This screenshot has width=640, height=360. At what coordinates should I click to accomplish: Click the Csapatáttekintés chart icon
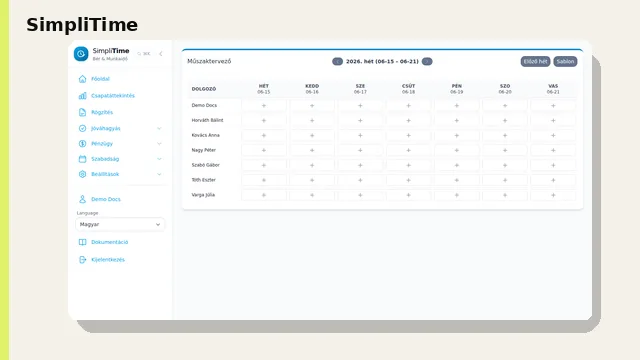point(82,96)
